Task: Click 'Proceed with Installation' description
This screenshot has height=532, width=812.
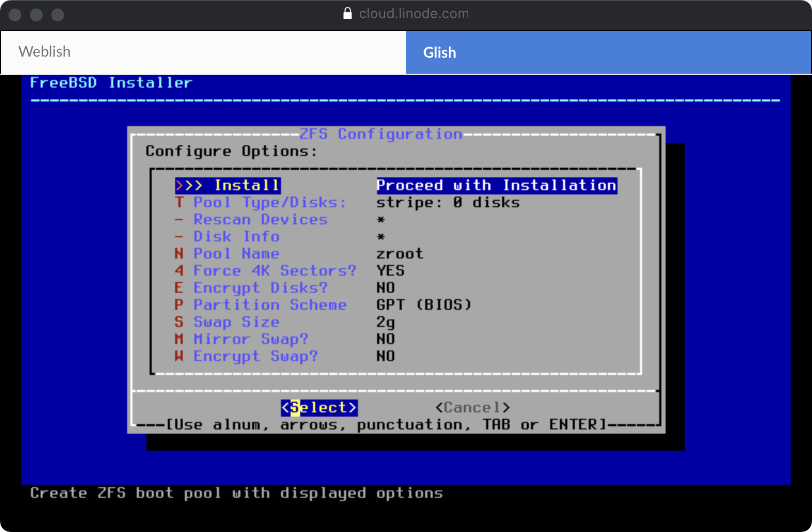Action: [x=497, y=185]
